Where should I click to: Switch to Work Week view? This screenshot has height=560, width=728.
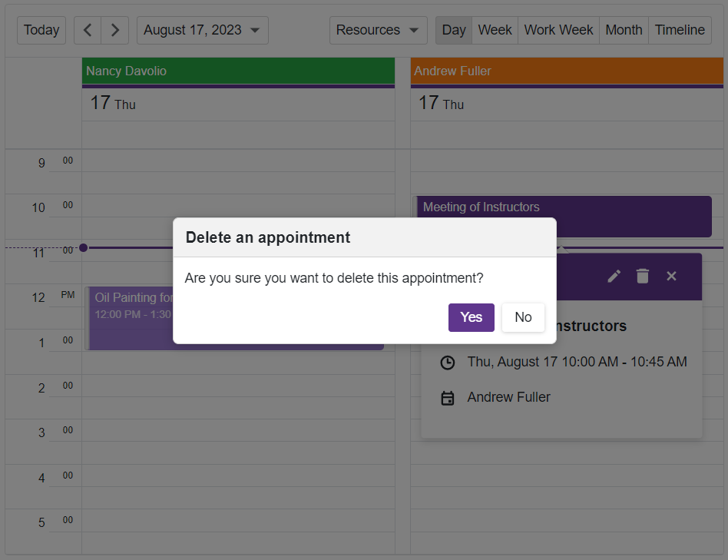[x=558, y=30]
